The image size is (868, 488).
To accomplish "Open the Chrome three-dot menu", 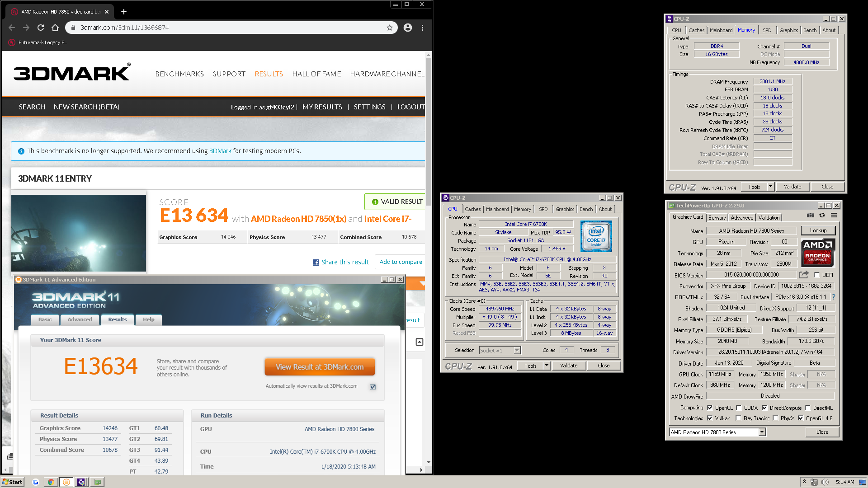I will pos(422,28).
